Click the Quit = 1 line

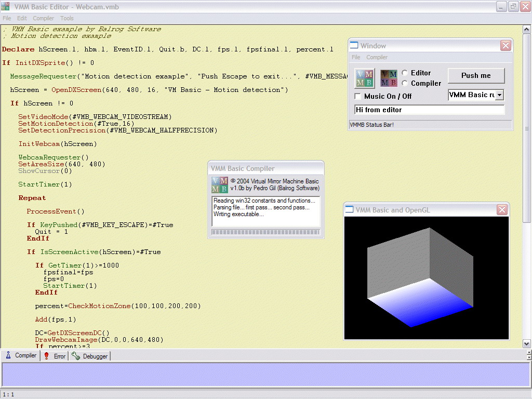click(51, 232)
